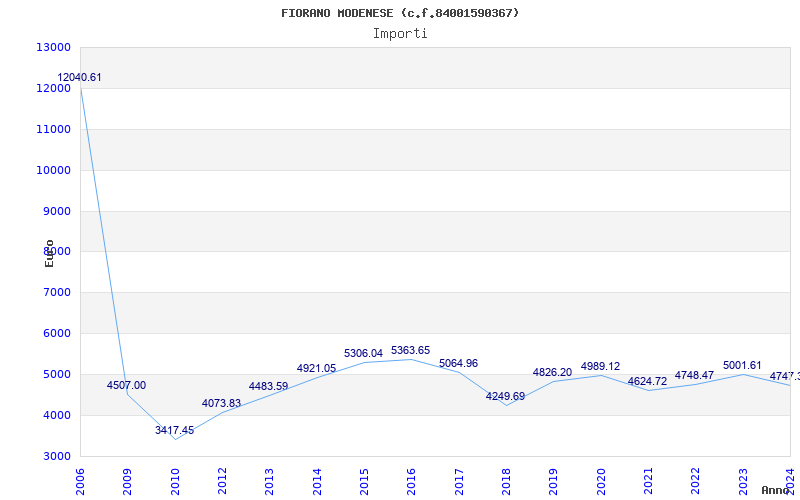Click the 2017 x-axis year label

459,481
